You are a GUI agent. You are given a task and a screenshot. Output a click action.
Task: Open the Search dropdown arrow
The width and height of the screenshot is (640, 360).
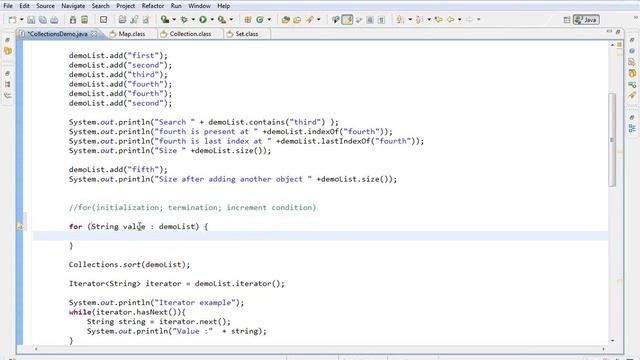click(x=319, y=20)
